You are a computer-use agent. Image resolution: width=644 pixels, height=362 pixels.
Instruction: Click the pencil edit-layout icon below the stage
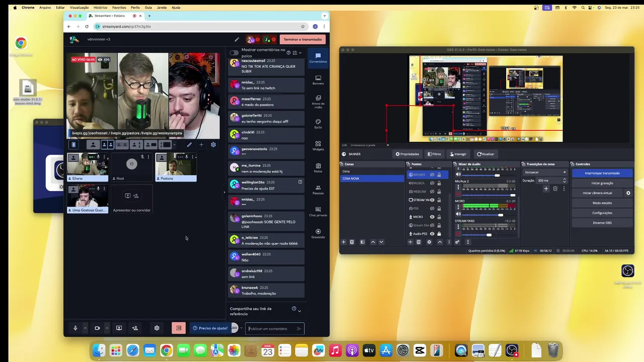click(189, 145)
